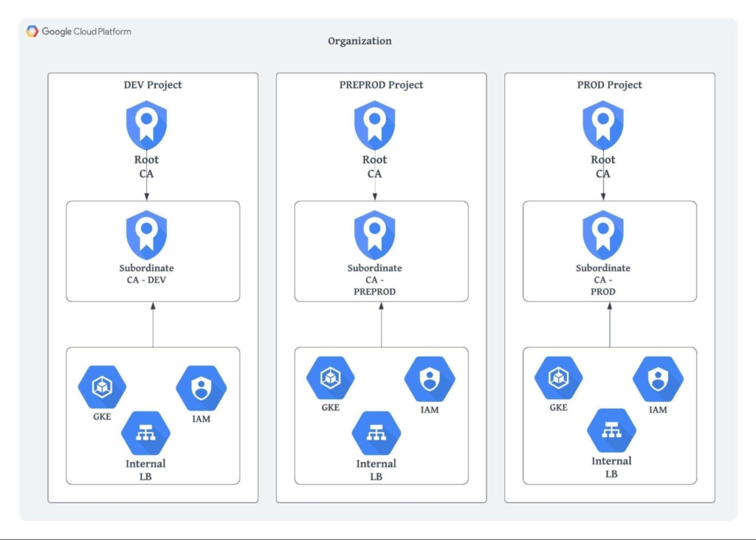Click the Google Cloud Platform text
The width and height of the screenshot is (756, 540).
[x=86, y=31]
